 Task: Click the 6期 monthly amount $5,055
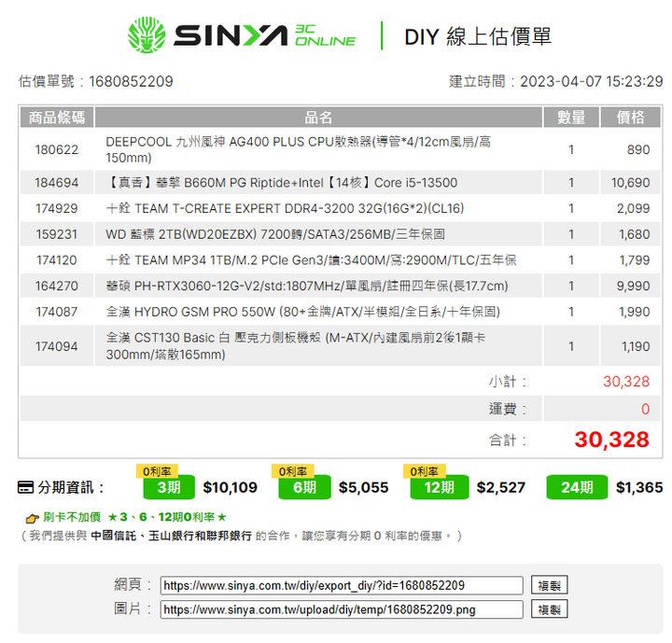coord(363,487)
